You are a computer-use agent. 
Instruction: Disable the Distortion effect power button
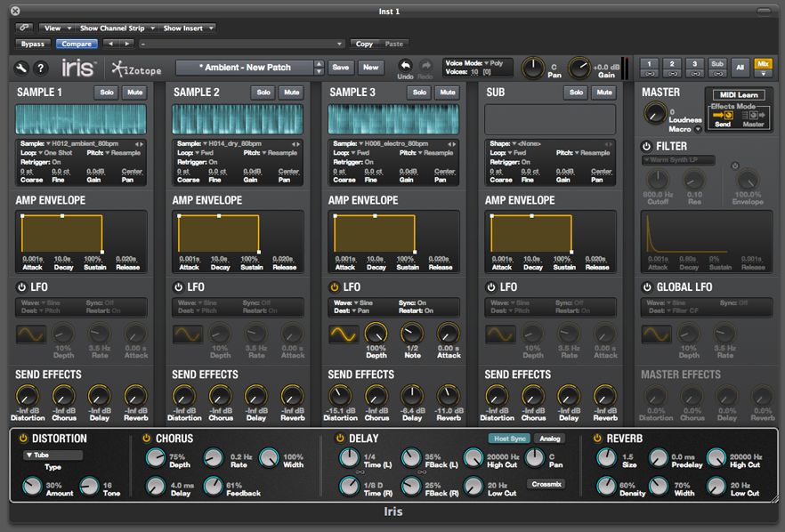click(23, 439)
